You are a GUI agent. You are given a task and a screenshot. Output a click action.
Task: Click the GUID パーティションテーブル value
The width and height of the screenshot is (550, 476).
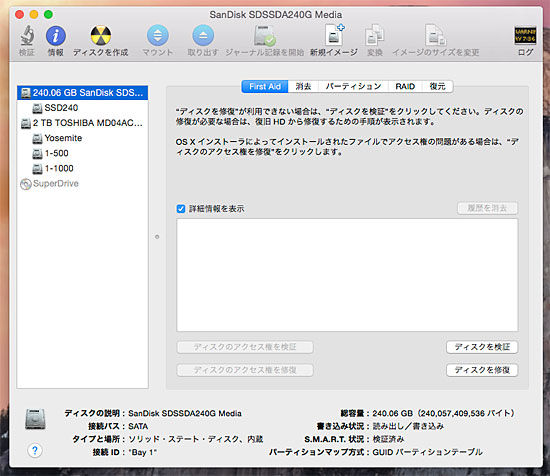[427, 452]
